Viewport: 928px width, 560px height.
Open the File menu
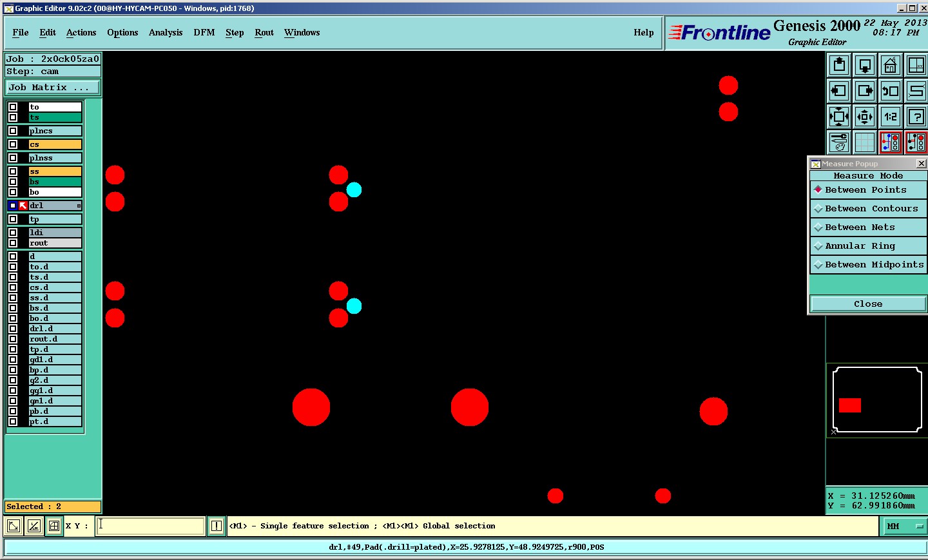click(21, 33)
